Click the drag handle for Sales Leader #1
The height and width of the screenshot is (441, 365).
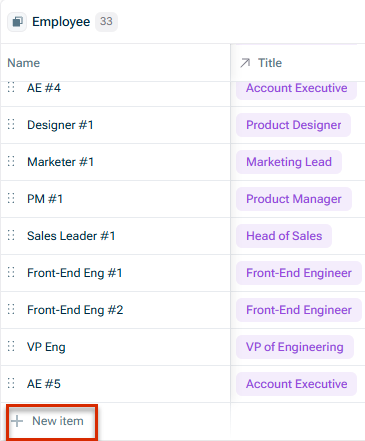coord(11,236)
